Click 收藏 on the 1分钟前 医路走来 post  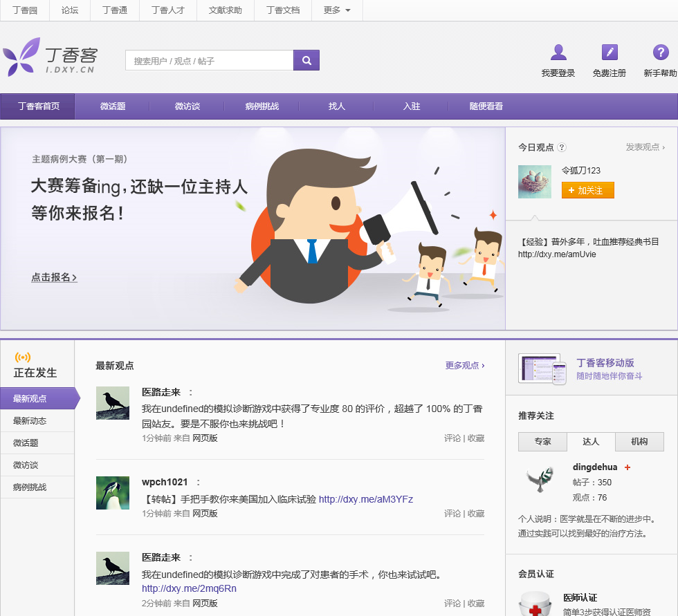476,438
